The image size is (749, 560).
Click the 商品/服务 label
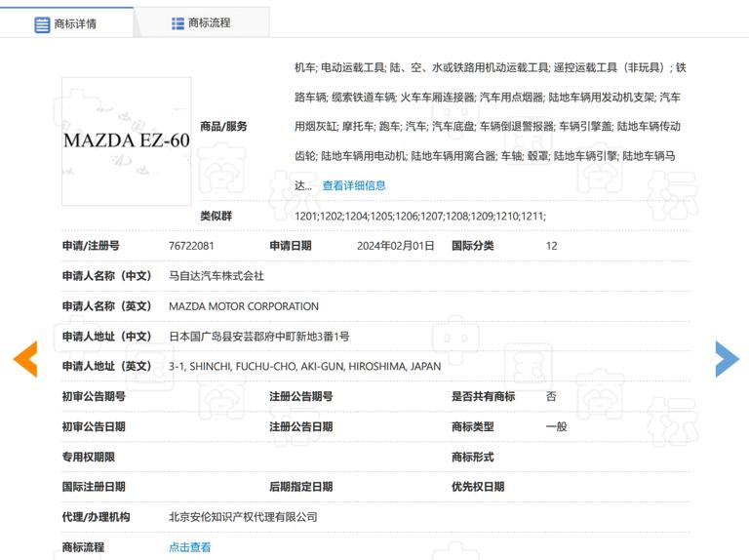(223, 126)
